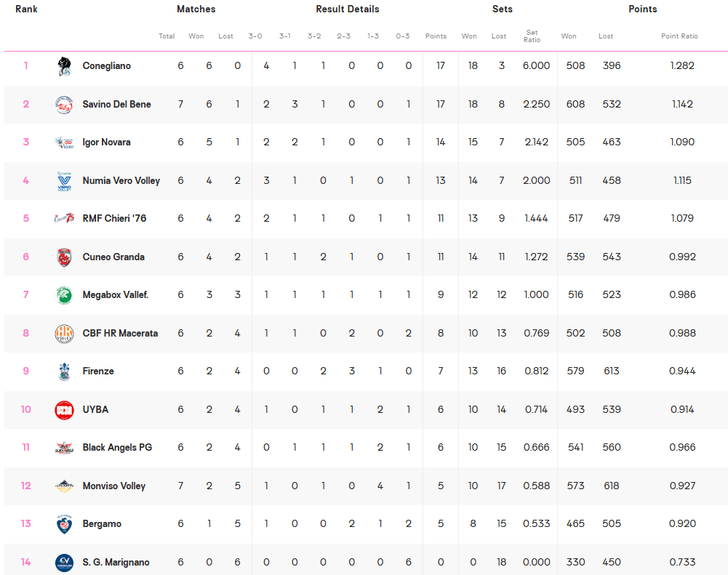The width and height of the screenshot is (728, 575).
Task: Click the Matches column group header
Action: point(196,9)
